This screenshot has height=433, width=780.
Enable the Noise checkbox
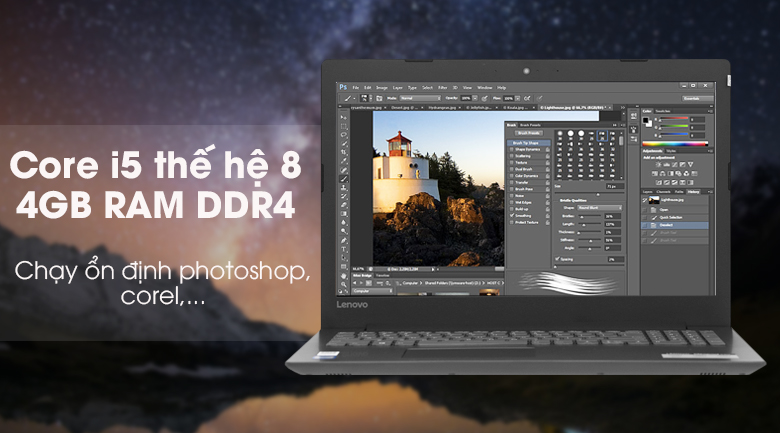[511, 196]
